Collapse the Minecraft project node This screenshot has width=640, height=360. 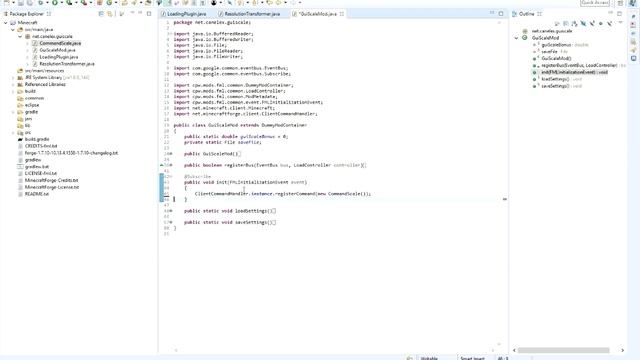click(6, 23)
